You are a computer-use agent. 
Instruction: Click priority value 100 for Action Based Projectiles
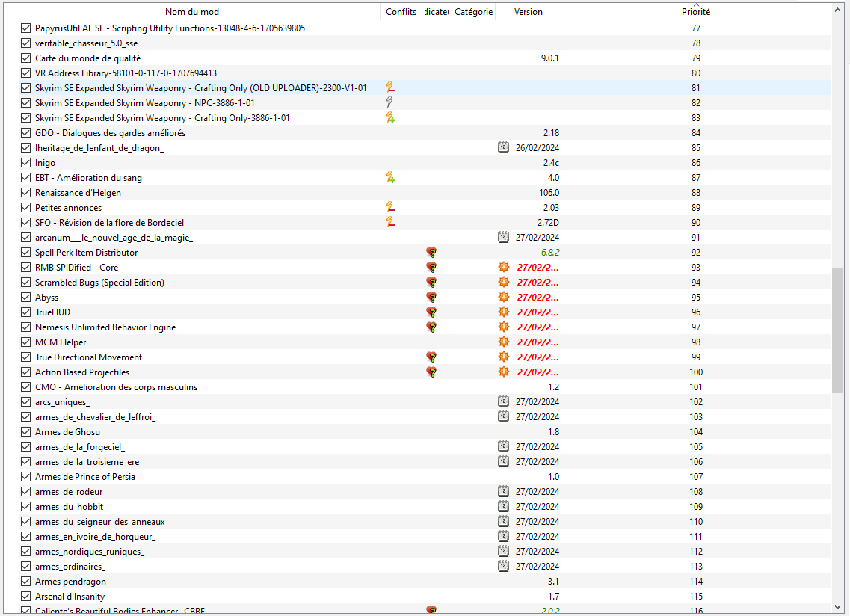[x=696, y=372]
